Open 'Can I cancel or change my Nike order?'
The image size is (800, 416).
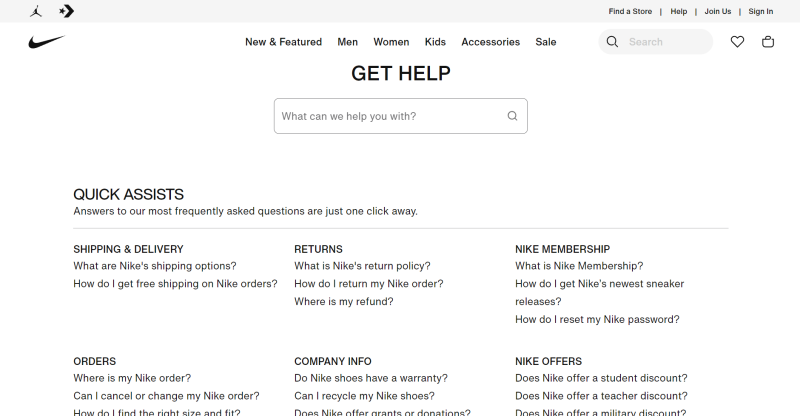(x=166, y=396)
